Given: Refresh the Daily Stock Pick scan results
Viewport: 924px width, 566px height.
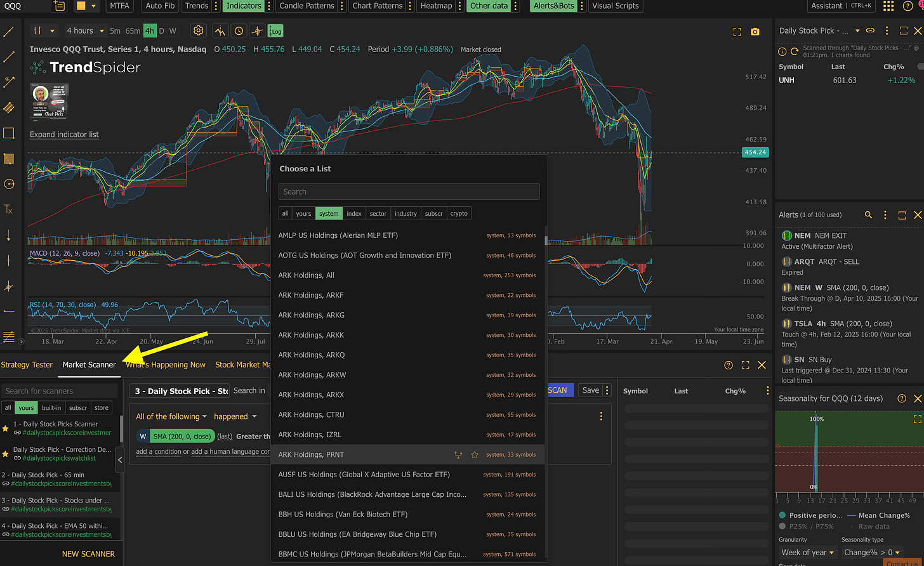Looking at the screenshot, I should (x=794, y=51).
